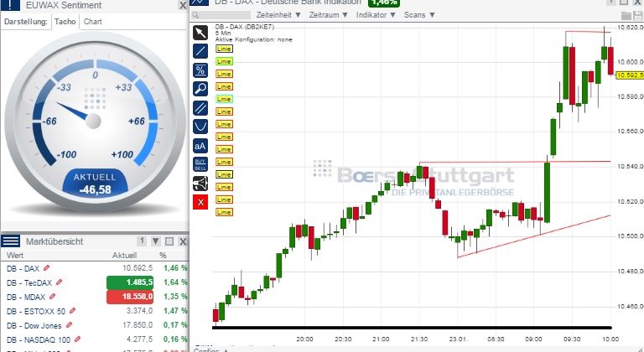Switch to the Tacho display tab
Image resolution: width=644 pixels, height=352 pixels.
point(65,22)
